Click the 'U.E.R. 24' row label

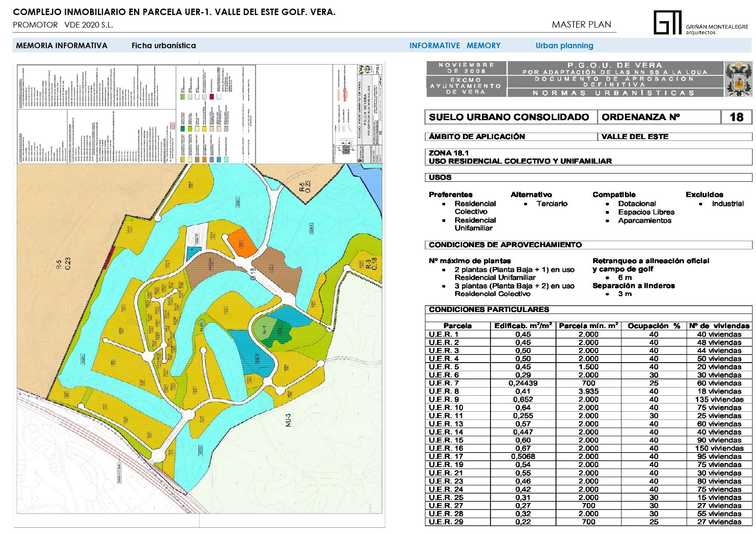[446, 489]
